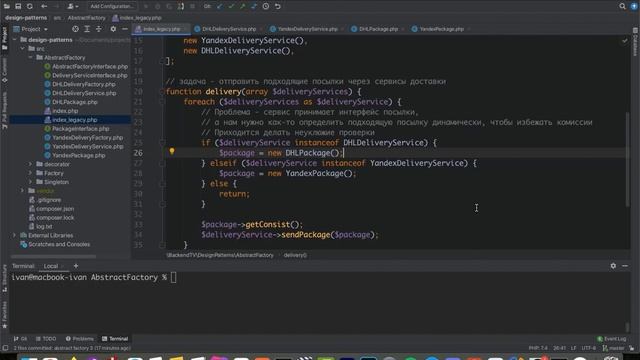Viewport: 640px width, 360px height.
Task: Open Project panel settings gear
Action: pyautogui.click(x=113, y=29)
